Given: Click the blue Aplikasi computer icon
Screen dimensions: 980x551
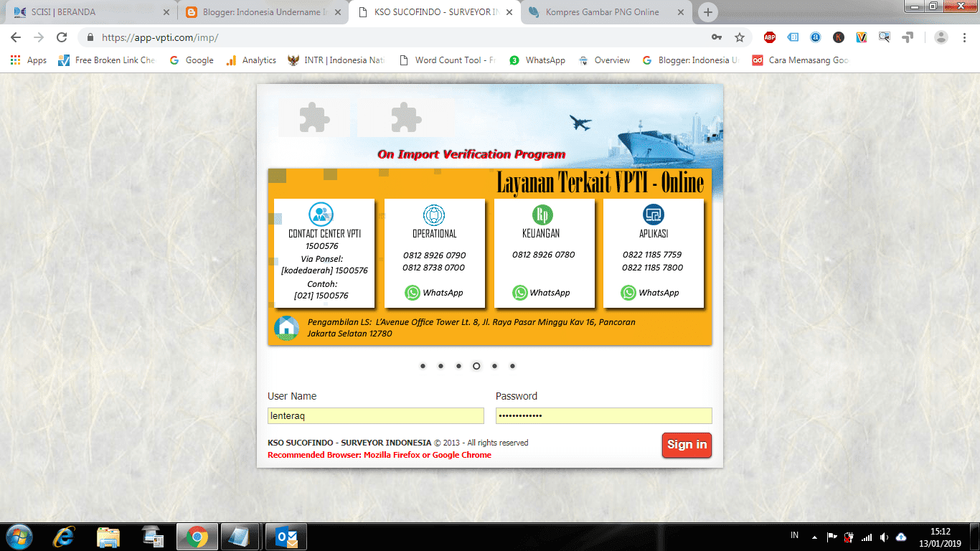Looking at the screenshot, I should coord(654,215).
